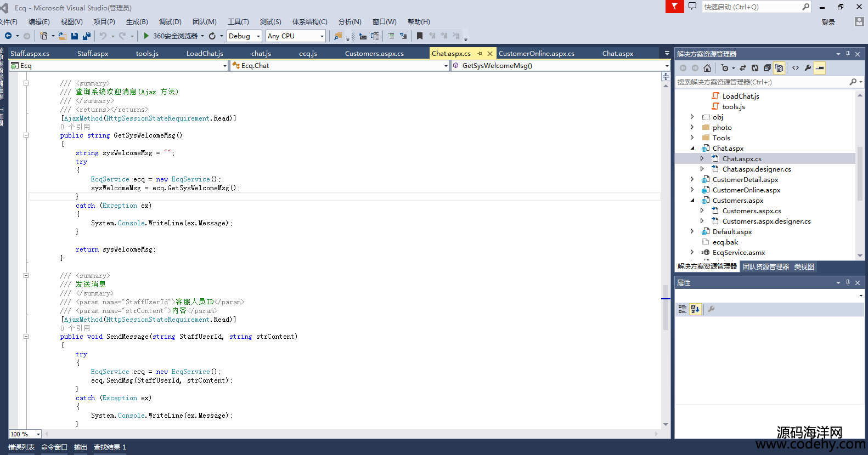
Task: Click the Solution Explorer search field
Action: [x=769, y=82]
